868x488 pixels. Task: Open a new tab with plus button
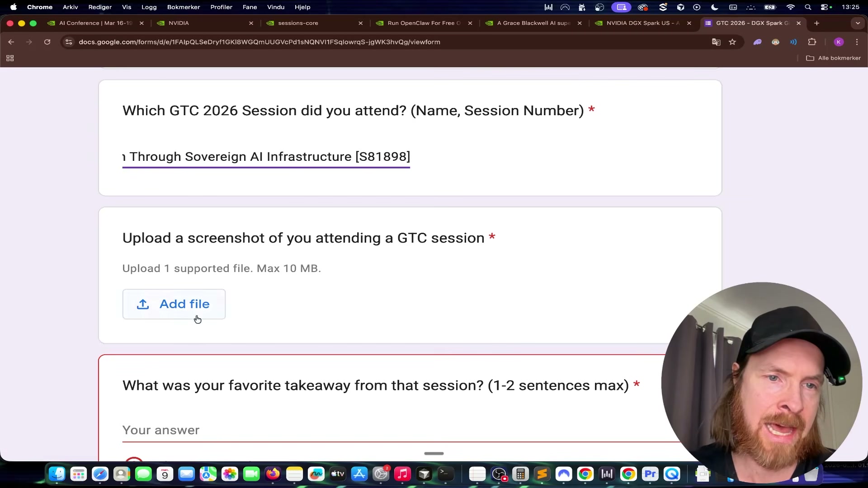[x=817, y=23]
